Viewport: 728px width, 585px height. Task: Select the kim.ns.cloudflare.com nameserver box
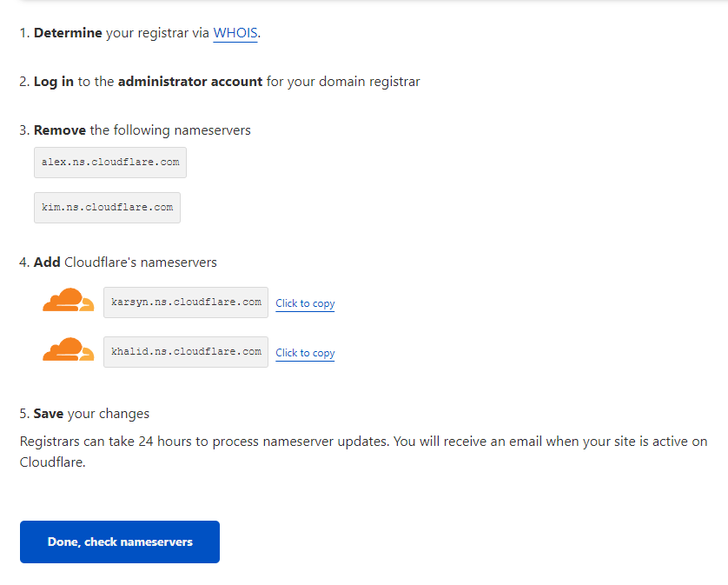point(107,207)
